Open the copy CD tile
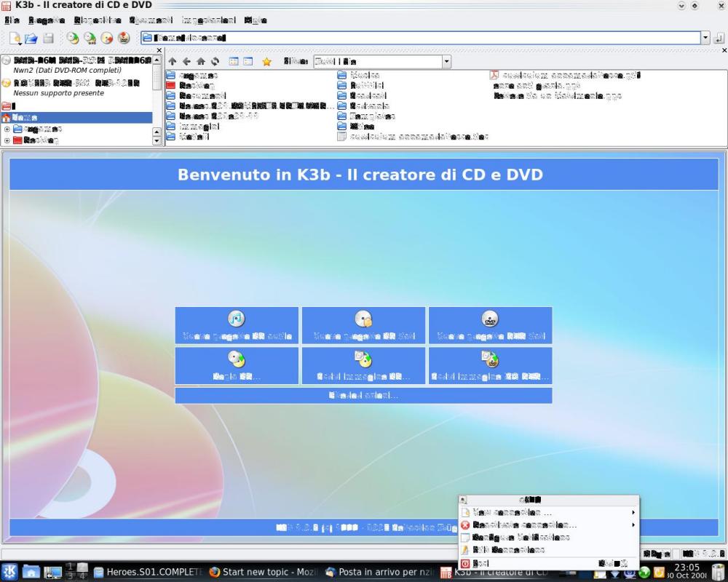This screenshot has width=728, height=582. 237,365
